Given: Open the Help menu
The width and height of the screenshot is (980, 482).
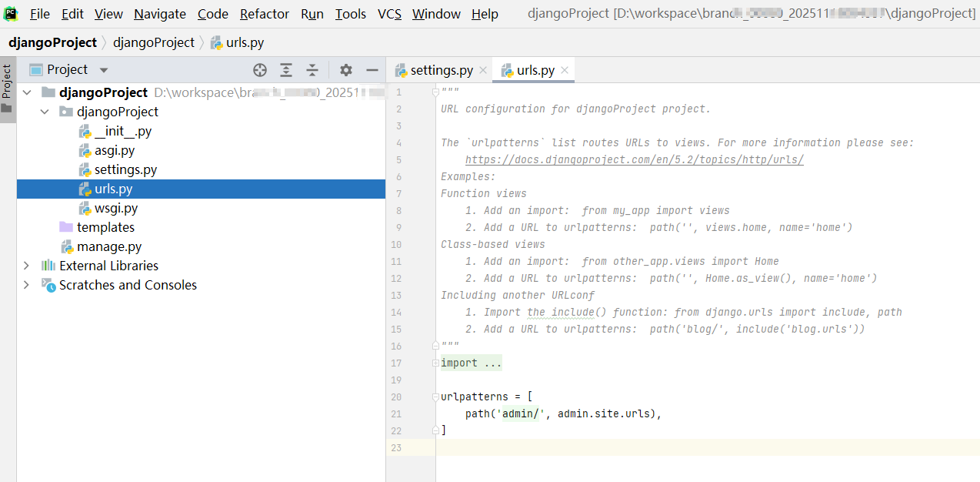Looking at the screenshot, I should (485, 14).
